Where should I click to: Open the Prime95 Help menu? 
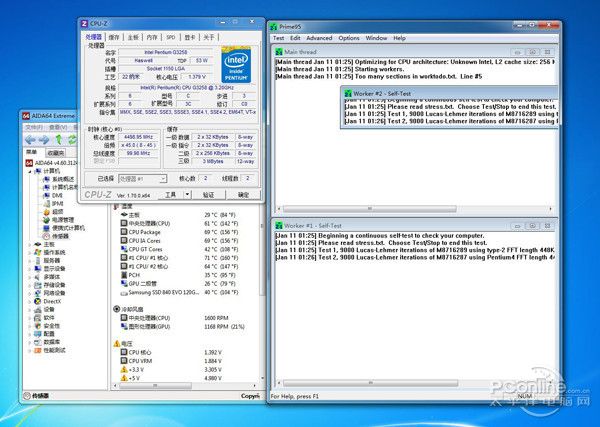tap(399, 38)
